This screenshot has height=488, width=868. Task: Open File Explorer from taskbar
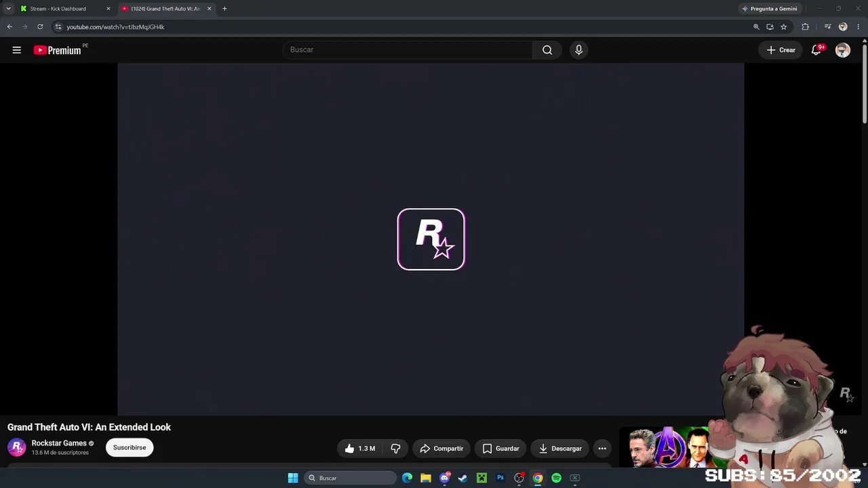pos(426,478)
